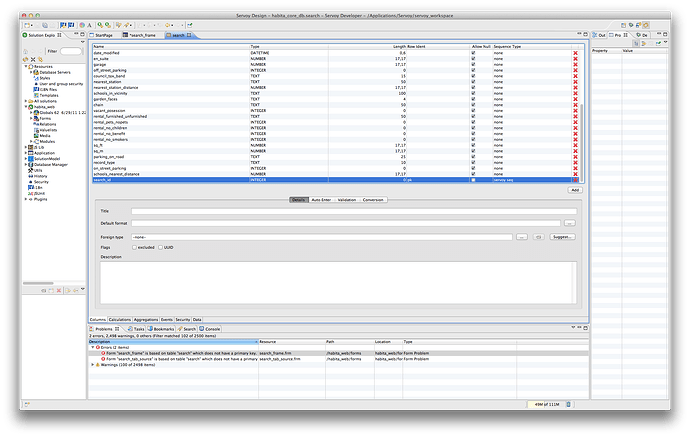The height and width of the screenshot is (436, 690).
Task: Click the letter A font icon in the toolbar
Action: [89, 25]
